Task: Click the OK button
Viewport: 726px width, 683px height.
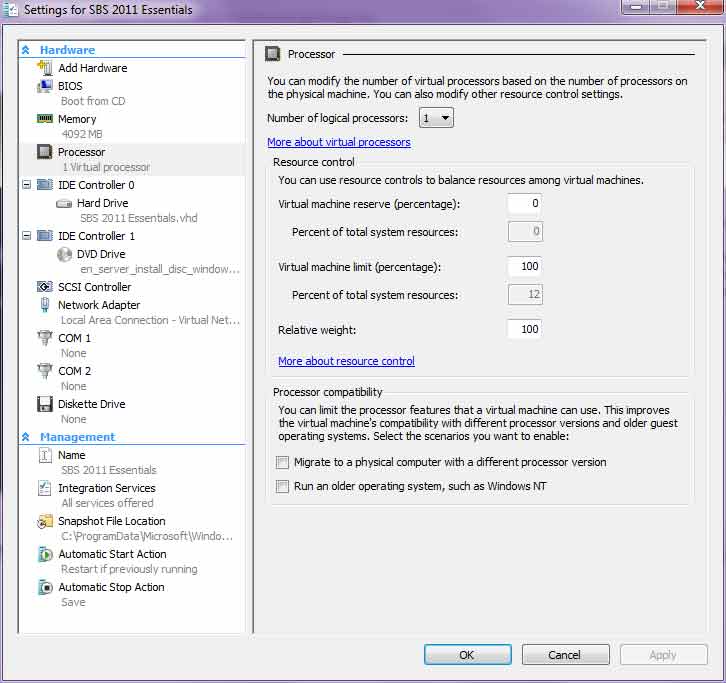Action: (x=468, y=655)
